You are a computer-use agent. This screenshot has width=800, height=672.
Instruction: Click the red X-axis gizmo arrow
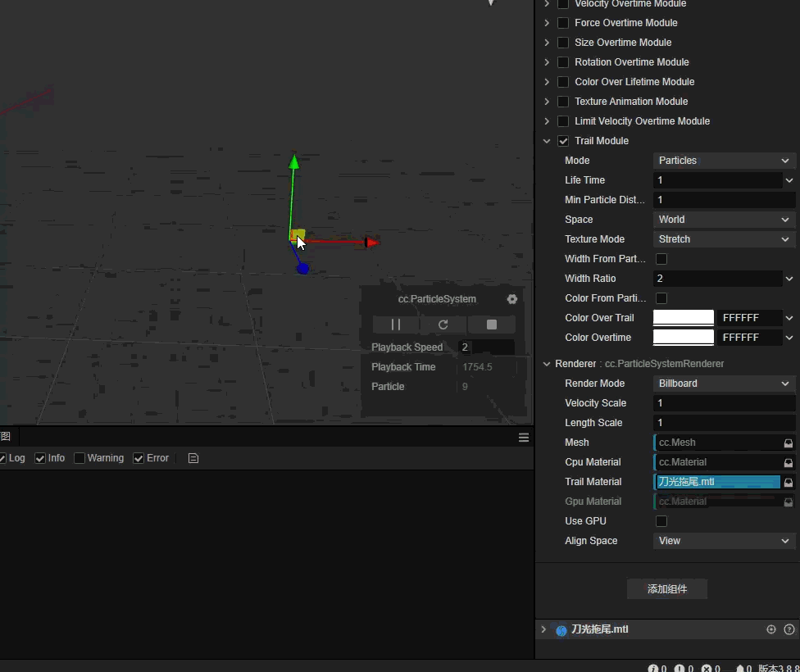[372, 243]
